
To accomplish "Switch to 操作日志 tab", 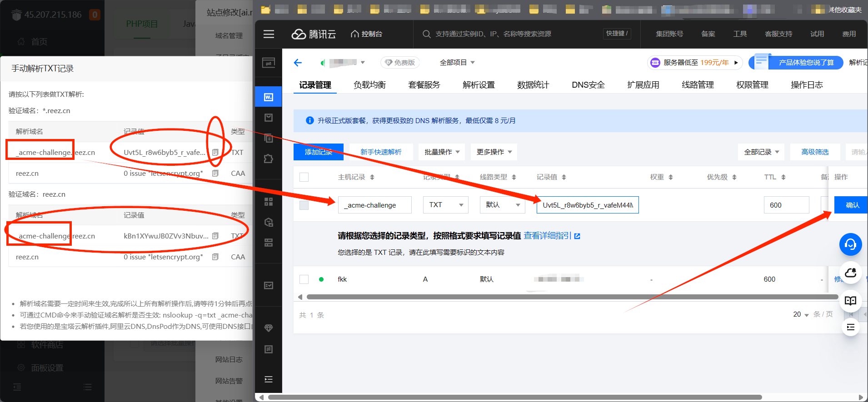I will [x=807, y=85].
